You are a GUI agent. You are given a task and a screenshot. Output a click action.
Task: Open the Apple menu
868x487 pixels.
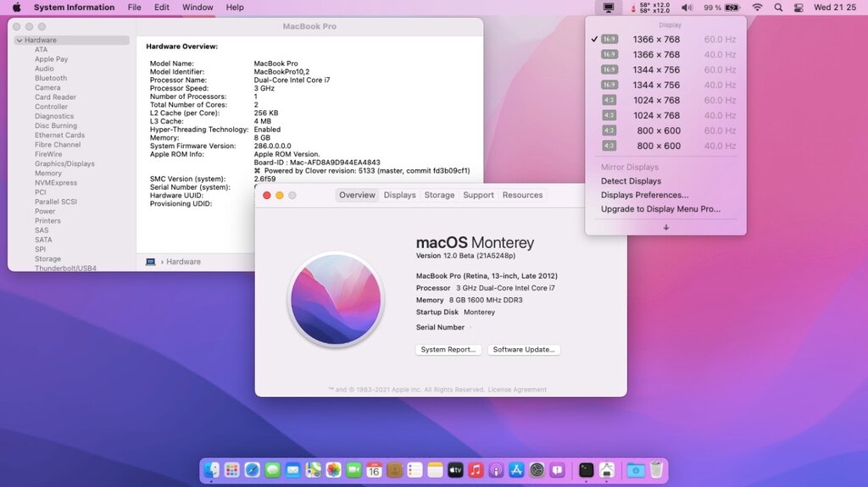[16, 8]
